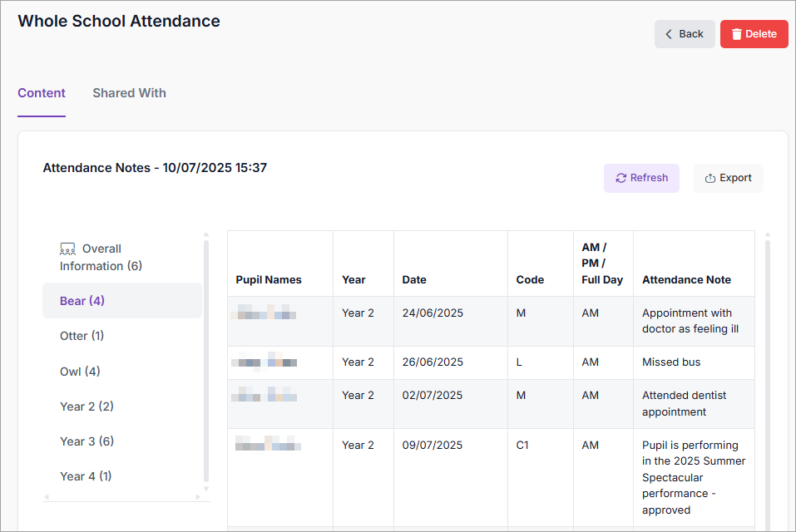Click the Back button

coord(684,34)
